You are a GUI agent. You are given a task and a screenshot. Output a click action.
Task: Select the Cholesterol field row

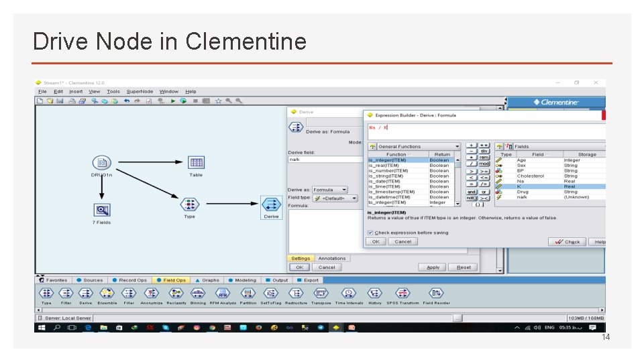(x=550, y=176)
